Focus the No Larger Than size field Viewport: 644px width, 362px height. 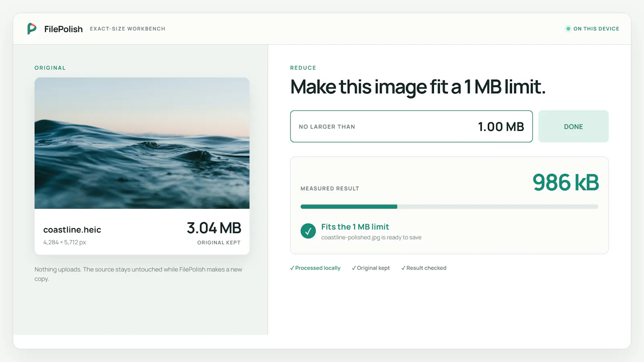point(411,126)
